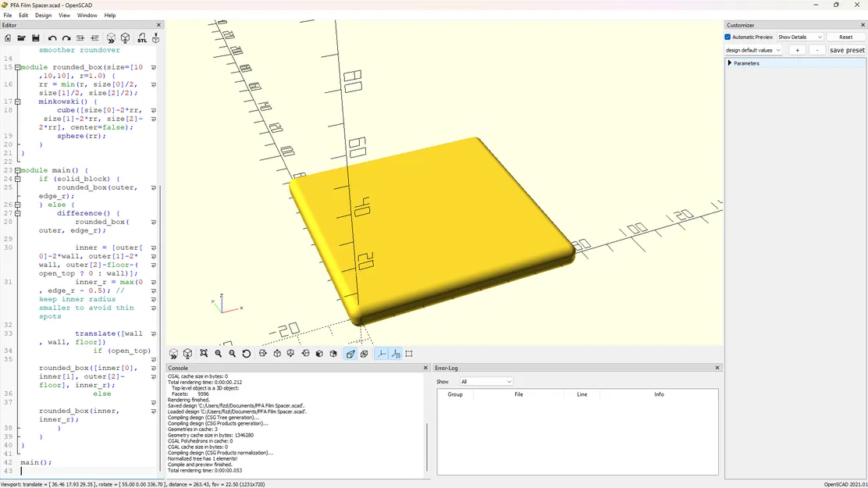Undo the last edit in the editor
This screenshot has width=868, height=488.
(52, 37)
